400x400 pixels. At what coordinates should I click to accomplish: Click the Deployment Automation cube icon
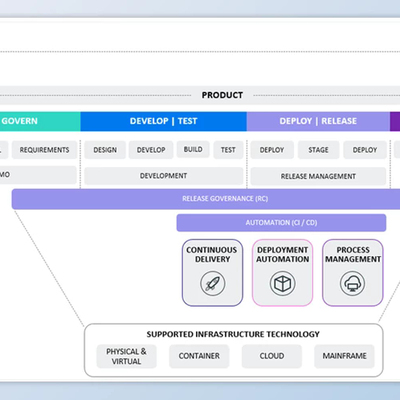[282, 284]
